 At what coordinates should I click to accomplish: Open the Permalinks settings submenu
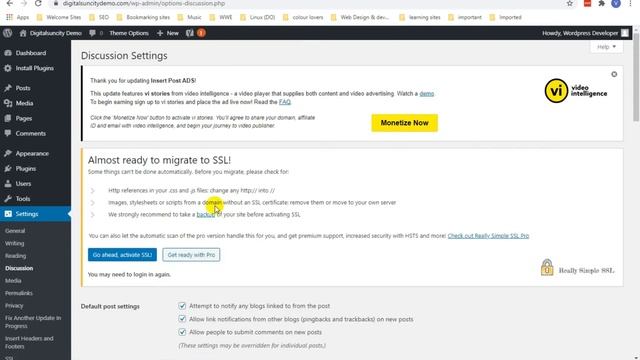click(19, 293)
